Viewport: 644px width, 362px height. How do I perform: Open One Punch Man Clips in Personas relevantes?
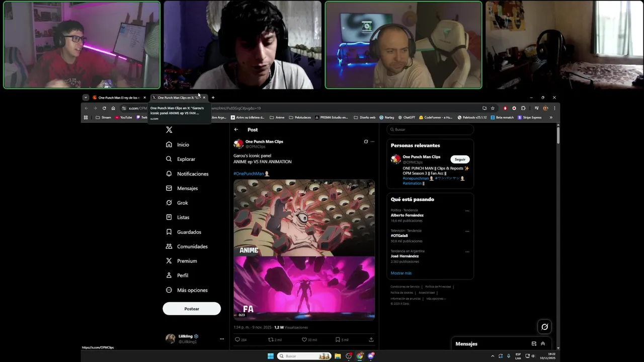[x=421, y=157]
